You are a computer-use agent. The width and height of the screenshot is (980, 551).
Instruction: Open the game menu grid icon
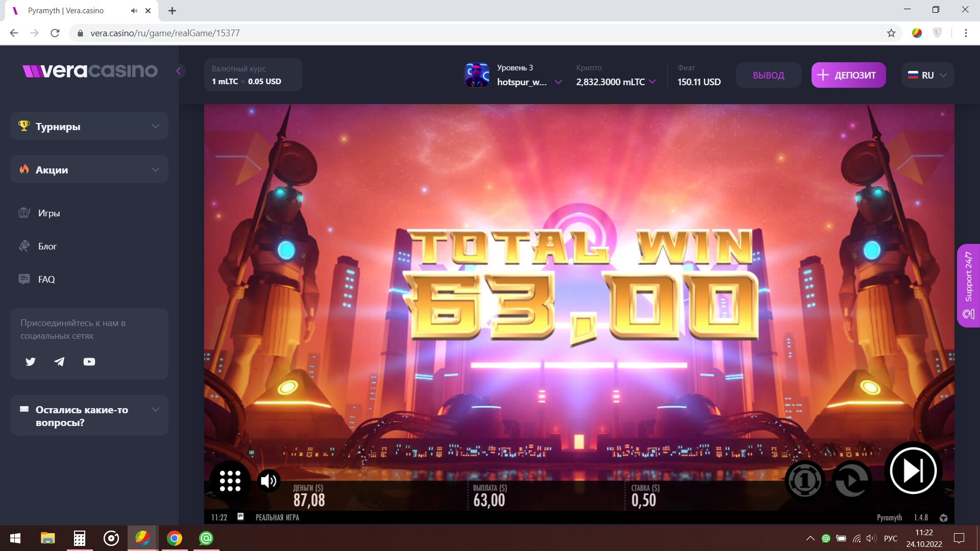[230, 481]
